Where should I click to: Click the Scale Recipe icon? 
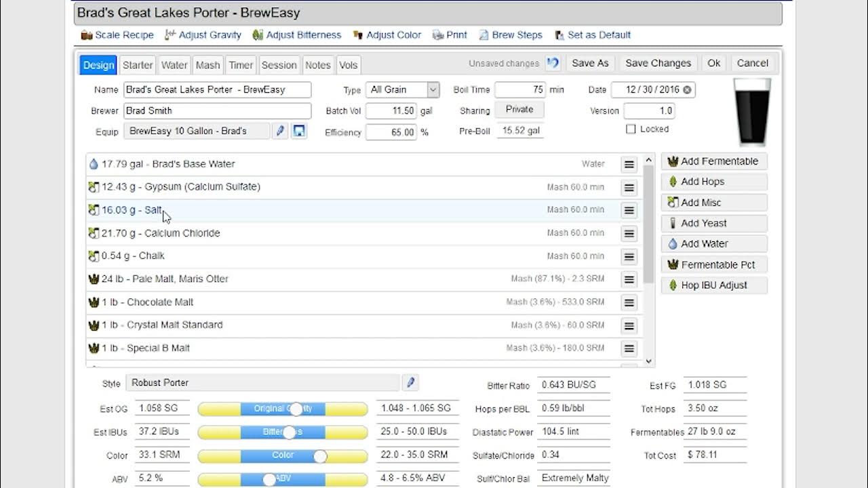[87, 35]
